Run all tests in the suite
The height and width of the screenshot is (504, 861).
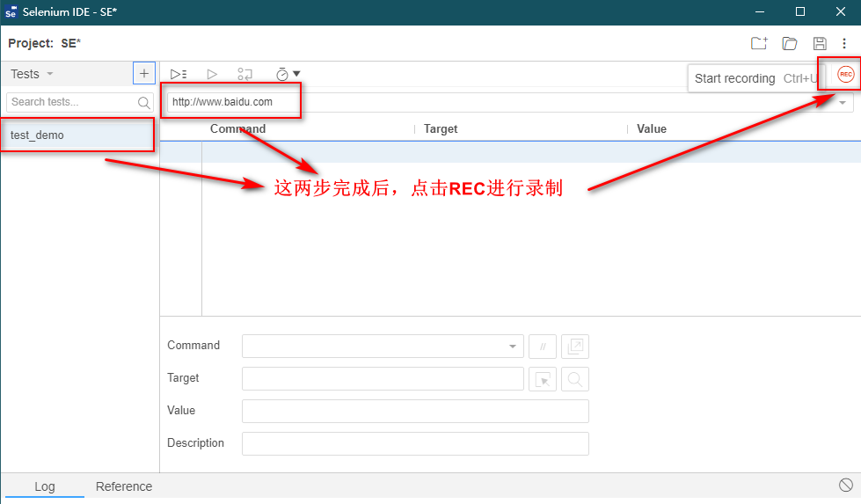(179, 75)
